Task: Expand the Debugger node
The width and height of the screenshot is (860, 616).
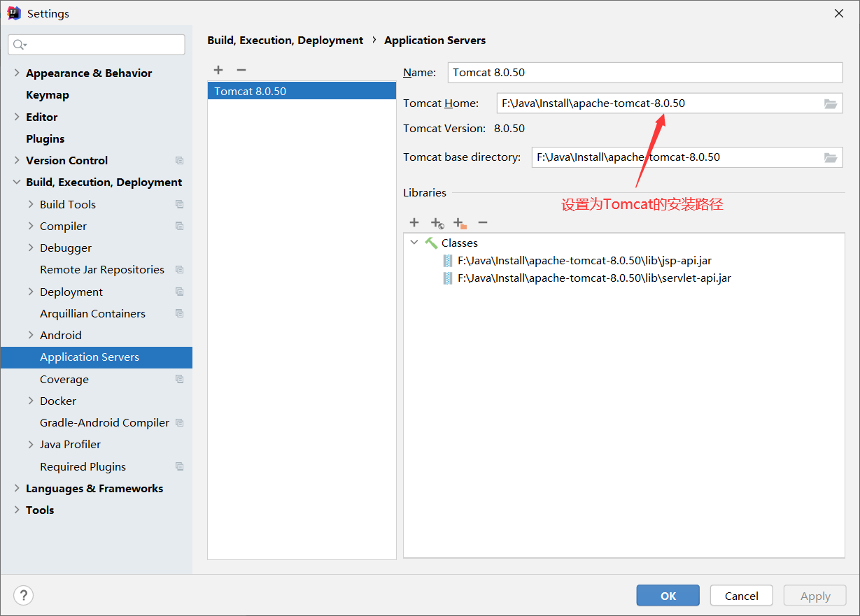Action: coord(31,248)
